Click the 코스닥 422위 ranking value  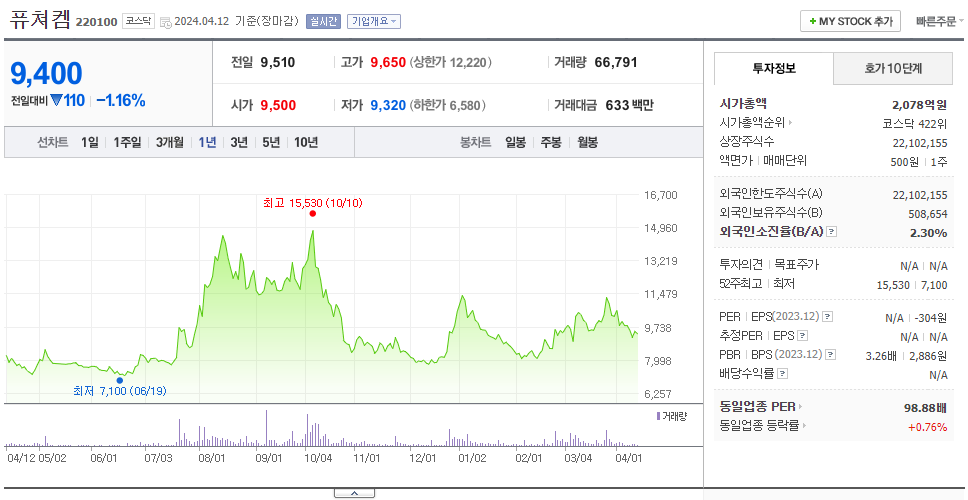[914, 123]
